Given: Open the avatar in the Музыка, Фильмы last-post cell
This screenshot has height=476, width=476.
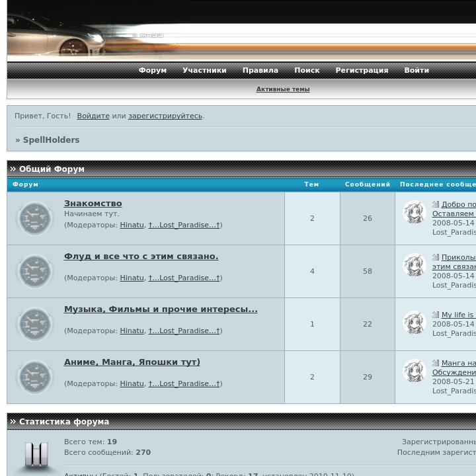Looking at the screenshot, I should (415, 323).
